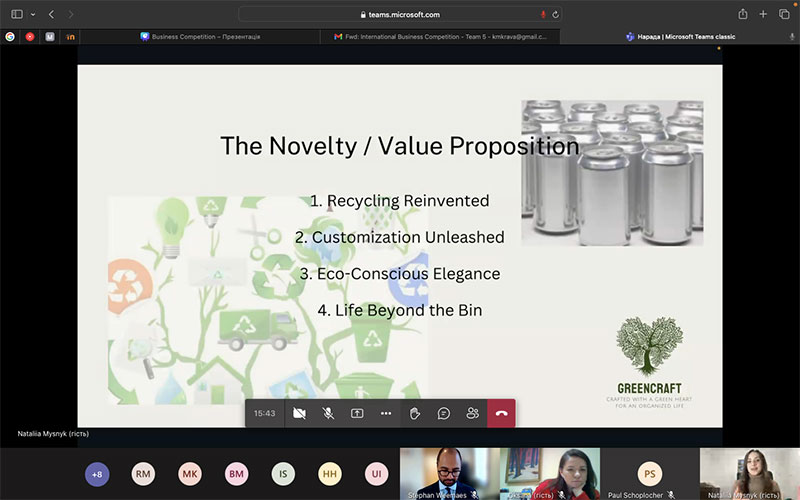Image resolution: width=800 pixels, height=500 pixels.
Task: Select participant avatar HH
Action: 330,474
